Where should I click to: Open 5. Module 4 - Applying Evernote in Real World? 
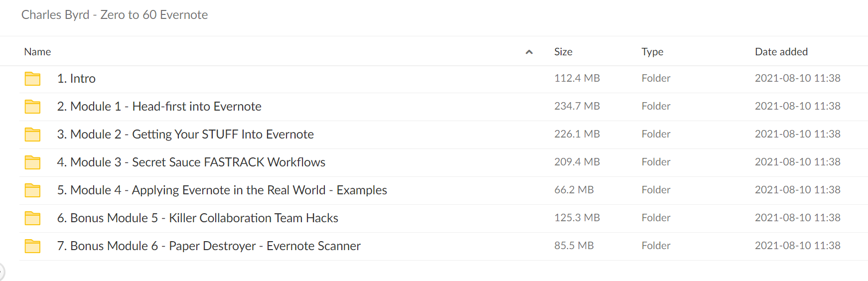[222, 190]
